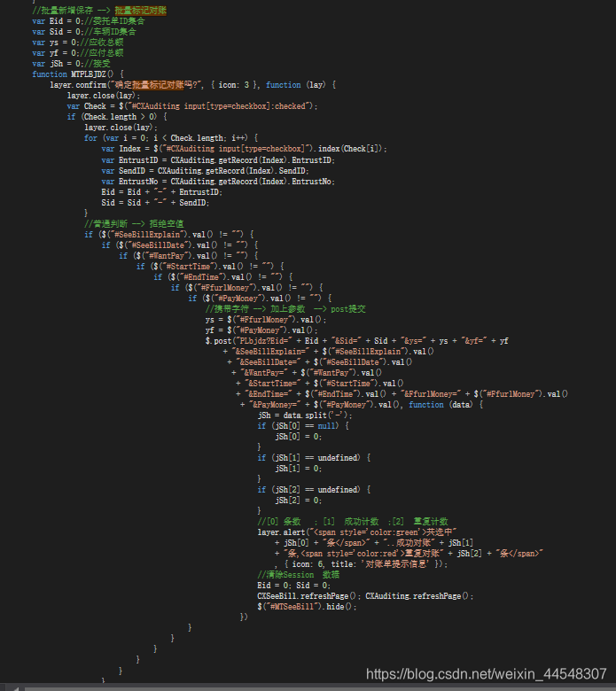Viewport: 616px width, 691px height.
Task: Click the '+ "&SeeBillDate="' parameter line
Action: point(320,361)
